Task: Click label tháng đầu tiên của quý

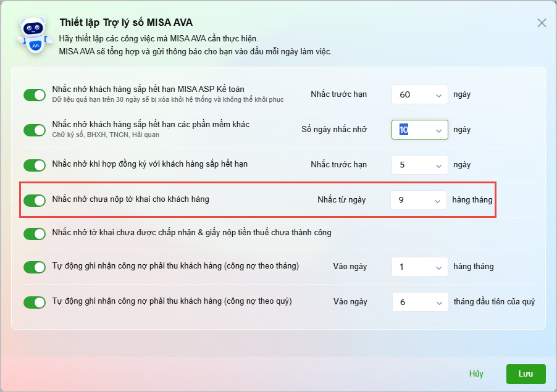Action: [x=494, y=302]
